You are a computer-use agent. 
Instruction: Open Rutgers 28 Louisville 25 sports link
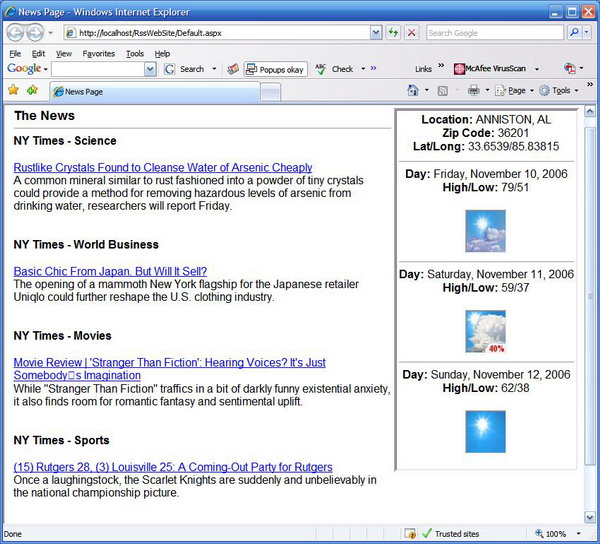point(173,467)
